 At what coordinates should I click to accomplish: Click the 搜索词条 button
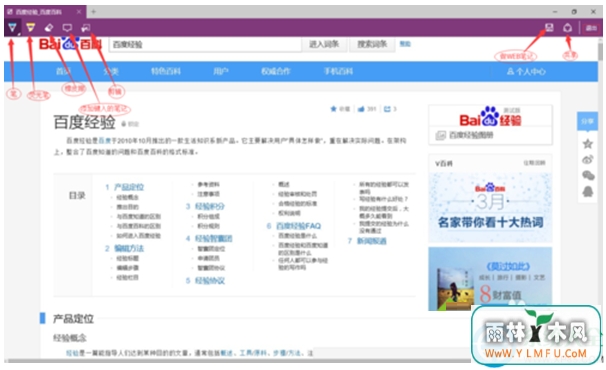[372, 44]
